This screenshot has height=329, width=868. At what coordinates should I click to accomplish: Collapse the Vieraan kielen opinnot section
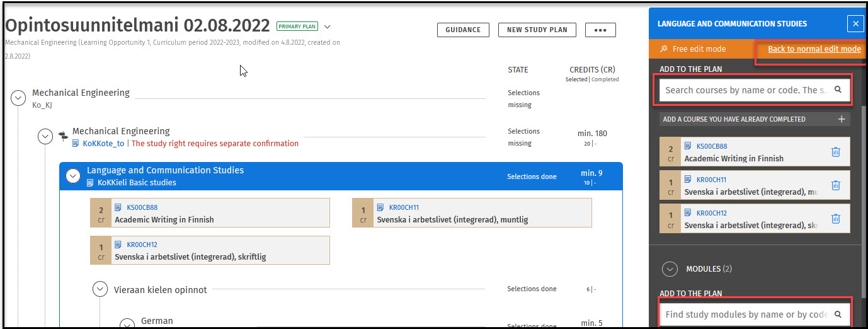(100, 289)
